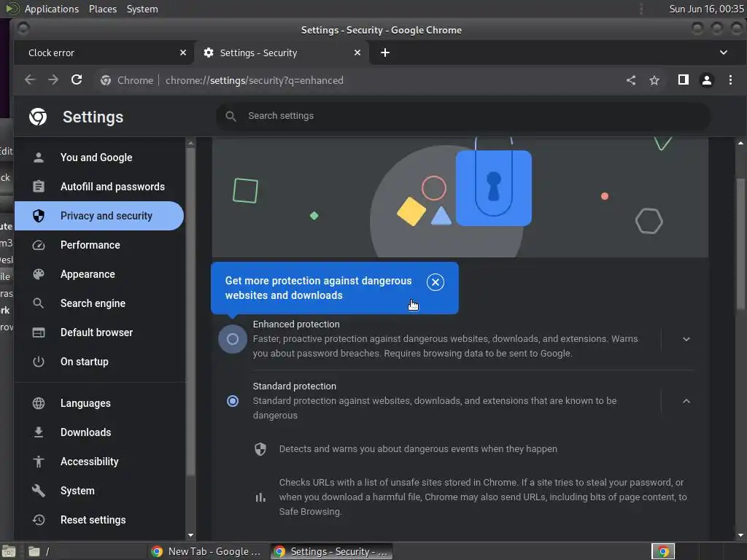Viewport: 747px width, 560px height.
Task: Go to Performance settings
Action: pyautogui.click(x=99, y=245)
